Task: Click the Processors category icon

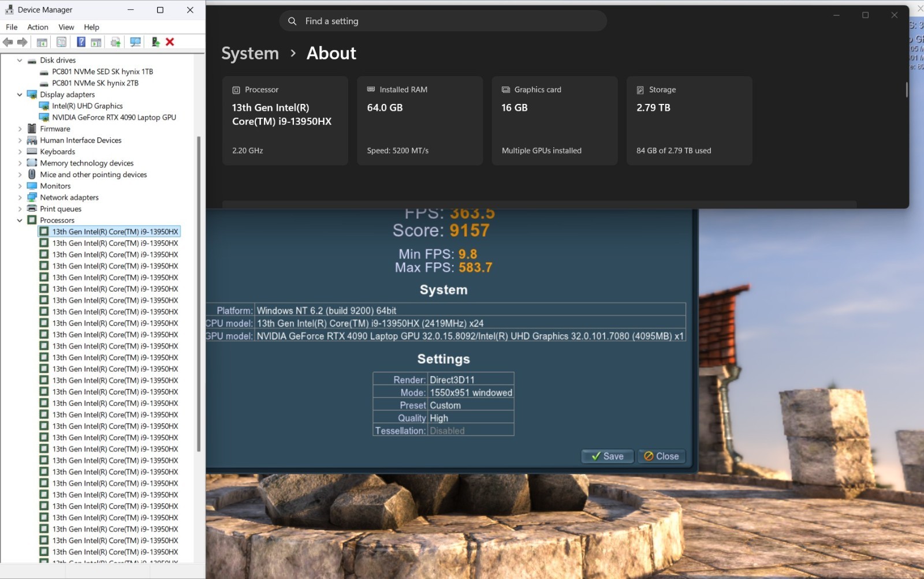Action: [32, 221]
